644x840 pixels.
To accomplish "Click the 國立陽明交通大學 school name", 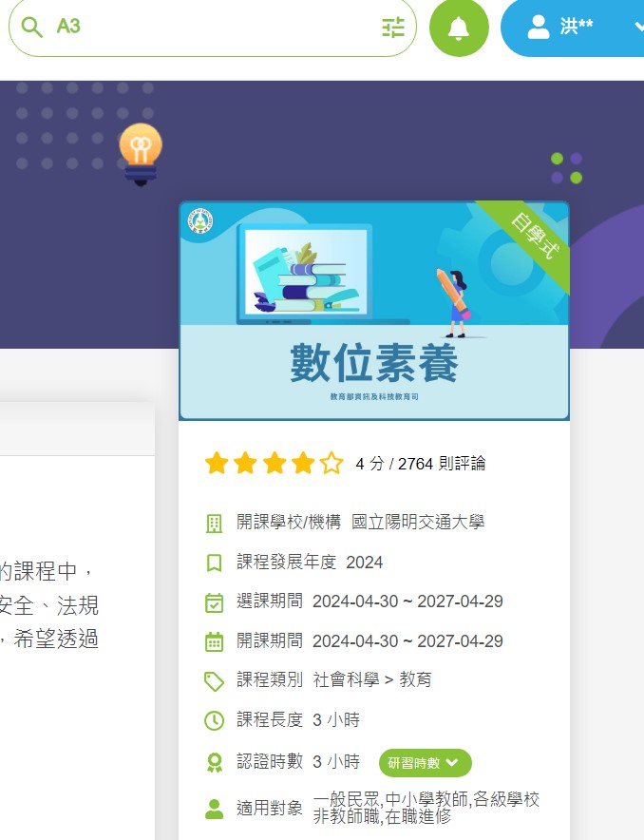I will [x=418, y=523].
